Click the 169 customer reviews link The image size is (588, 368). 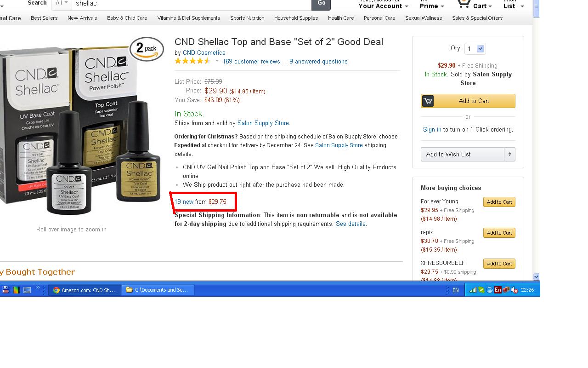coord(251,61)
